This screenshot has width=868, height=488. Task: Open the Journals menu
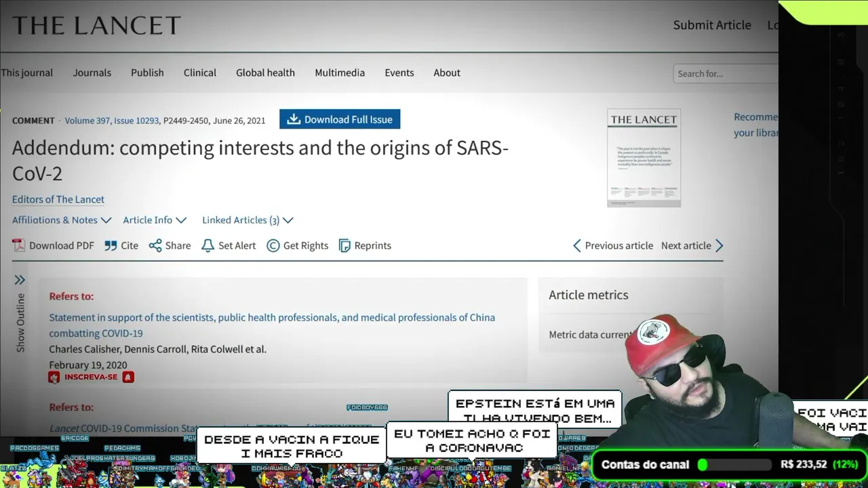[92, 73]
